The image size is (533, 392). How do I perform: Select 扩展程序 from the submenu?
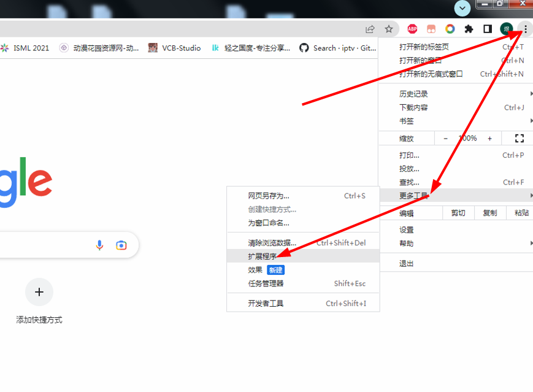(263, 256)
